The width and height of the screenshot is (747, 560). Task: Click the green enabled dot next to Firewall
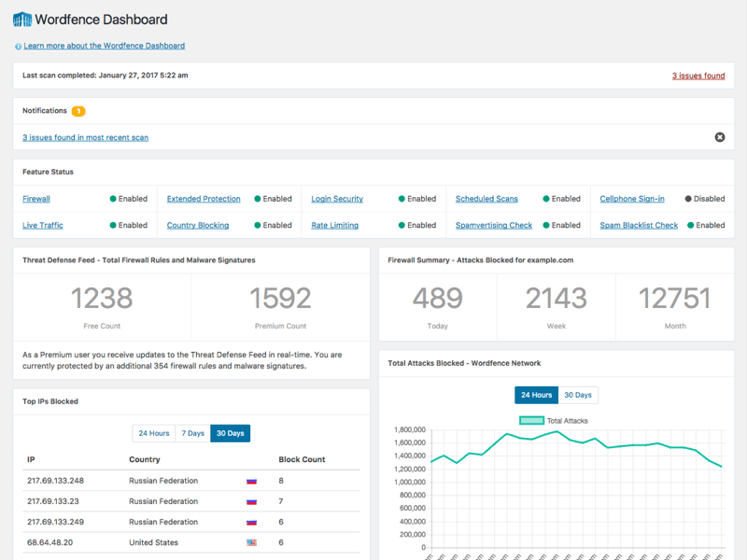point(112,198)
